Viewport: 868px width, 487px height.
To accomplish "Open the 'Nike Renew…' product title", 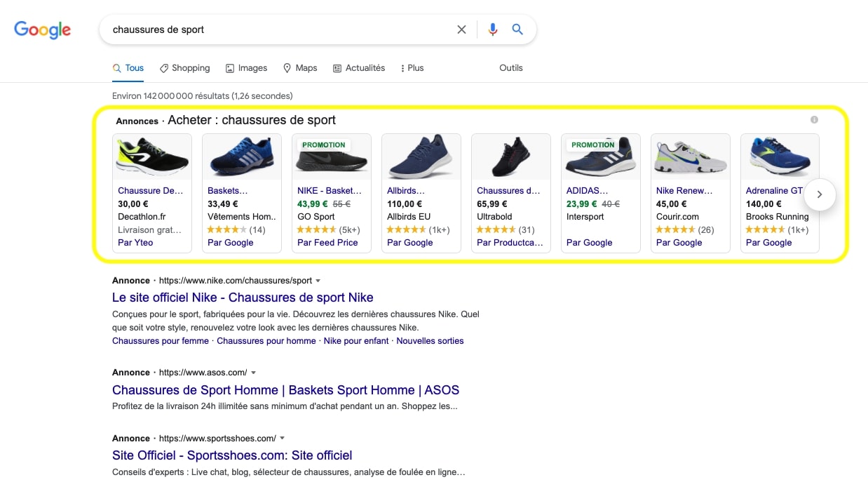I will click(684, 191).
